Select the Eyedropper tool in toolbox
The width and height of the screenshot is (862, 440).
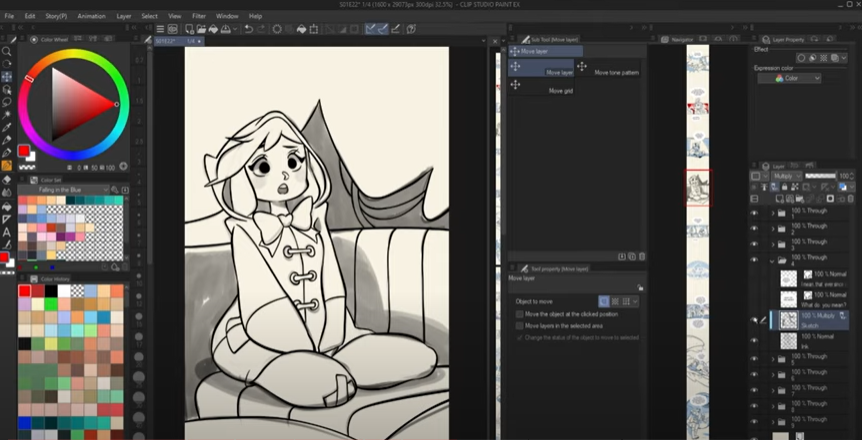point(7,127)
